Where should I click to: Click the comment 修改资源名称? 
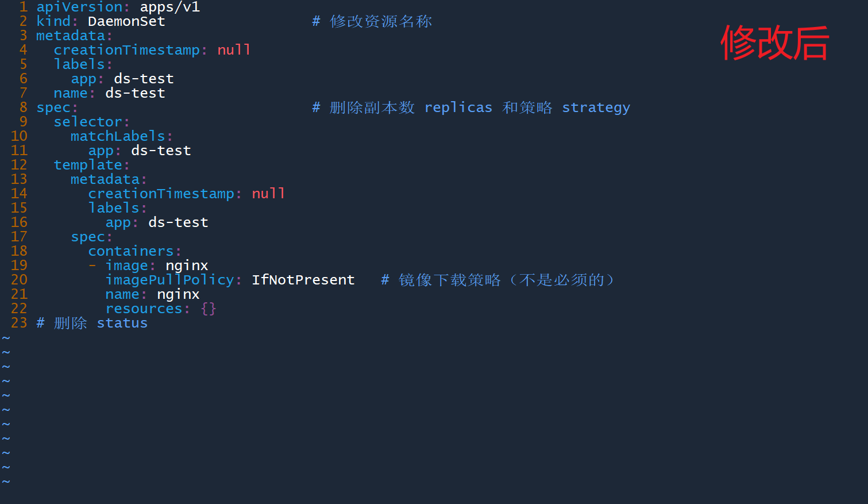point(381,21)
